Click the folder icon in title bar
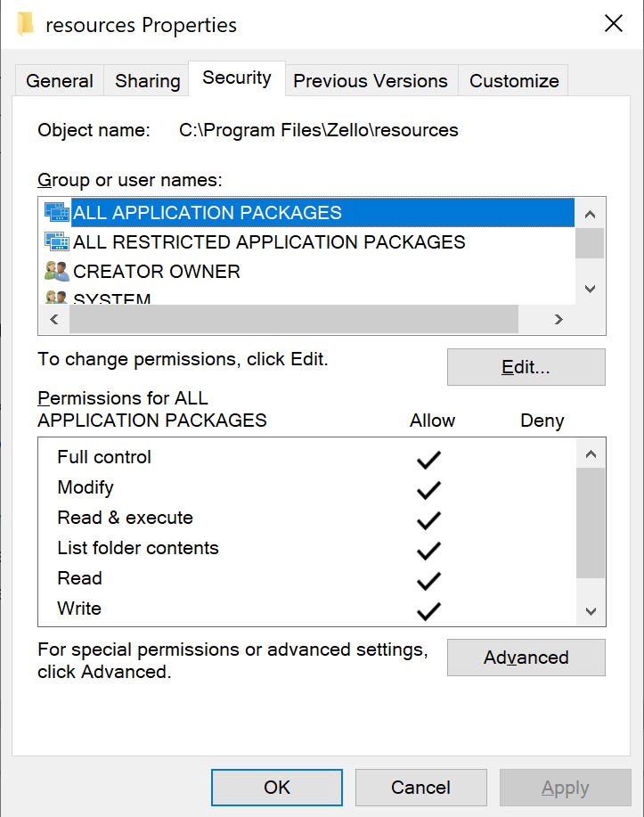Viewport: 644px width, 817px height. [x=25, y=24]
